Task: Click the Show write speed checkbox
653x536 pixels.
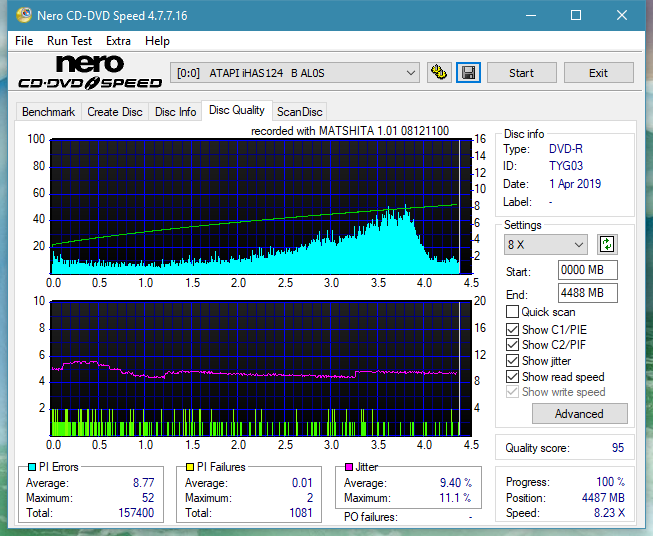Action: 512,392
